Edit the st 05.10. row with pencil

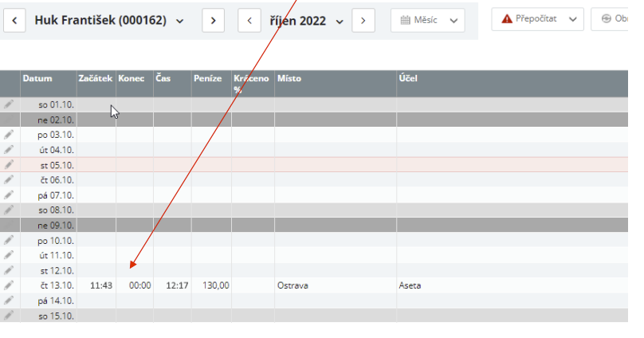click(x=9, y=165)
